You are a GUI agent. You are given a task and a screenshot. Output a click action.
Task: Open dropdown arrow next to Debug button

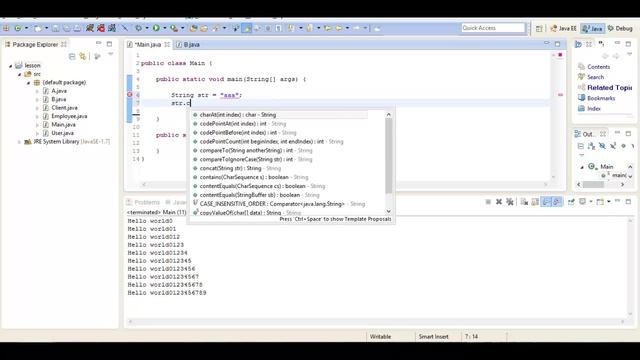147,28
